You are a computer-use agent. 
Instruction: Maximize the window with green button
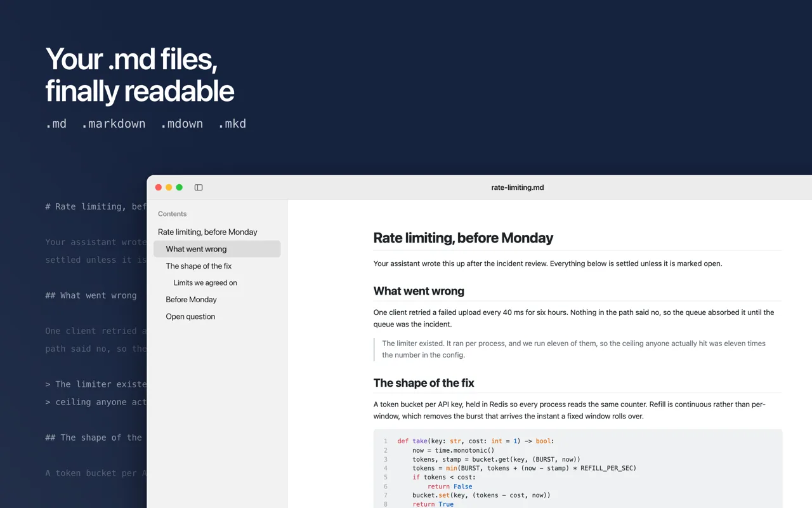(180, 187)
